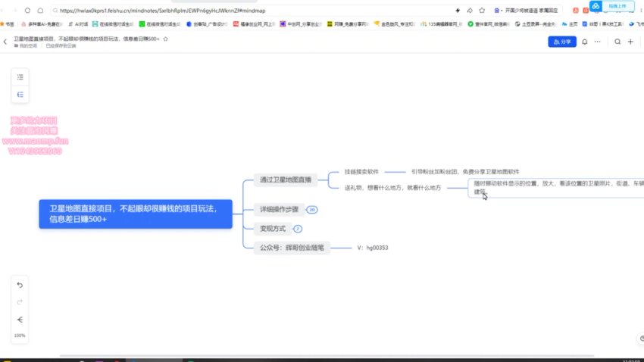Click the blue 分享 share button
Image resolution: width=644 pixels, height=362 pixels.
point(561,42)
